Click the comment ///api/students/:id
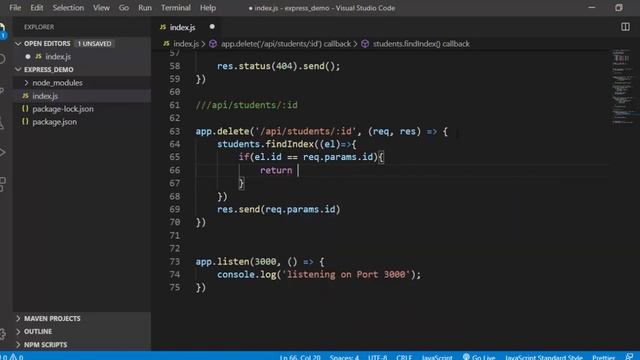The width and height of the screenshot is (640, 360). coord(247,105)
